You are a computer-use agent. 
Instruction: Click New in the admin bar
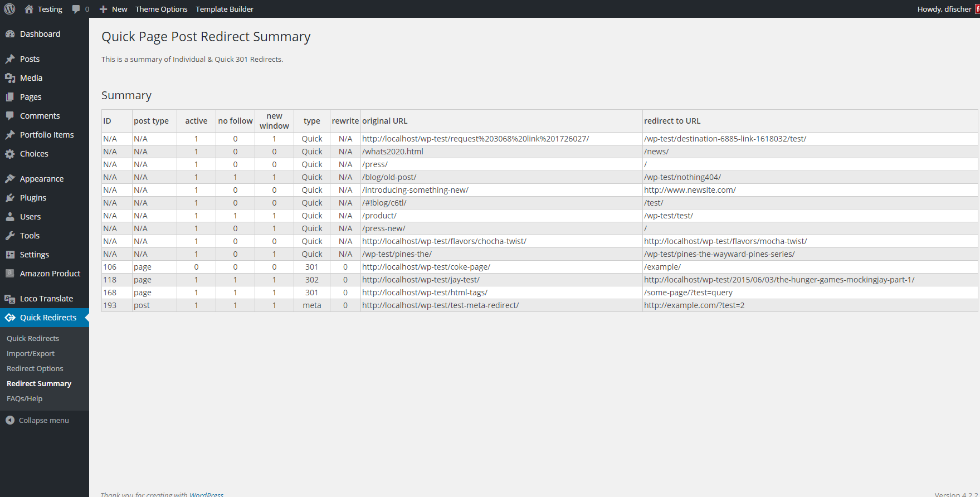click(120, 9)
